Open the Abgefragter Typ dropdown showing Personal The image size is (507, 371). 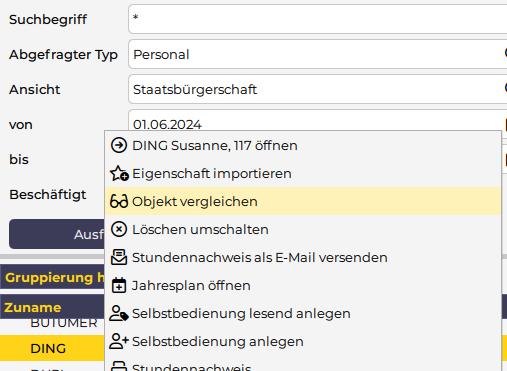318,54
